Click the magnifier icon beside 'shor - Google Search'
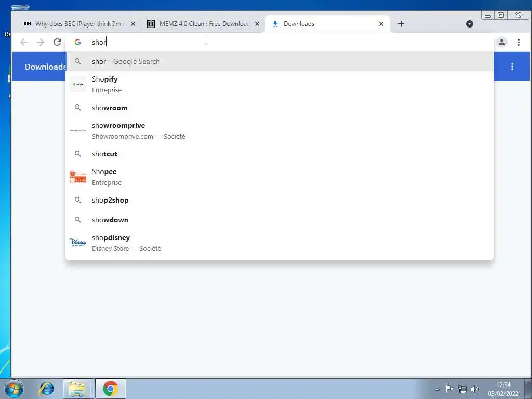The height and width of the screenshot is (399, 532). pyautogui.click(x=78, y=61)
